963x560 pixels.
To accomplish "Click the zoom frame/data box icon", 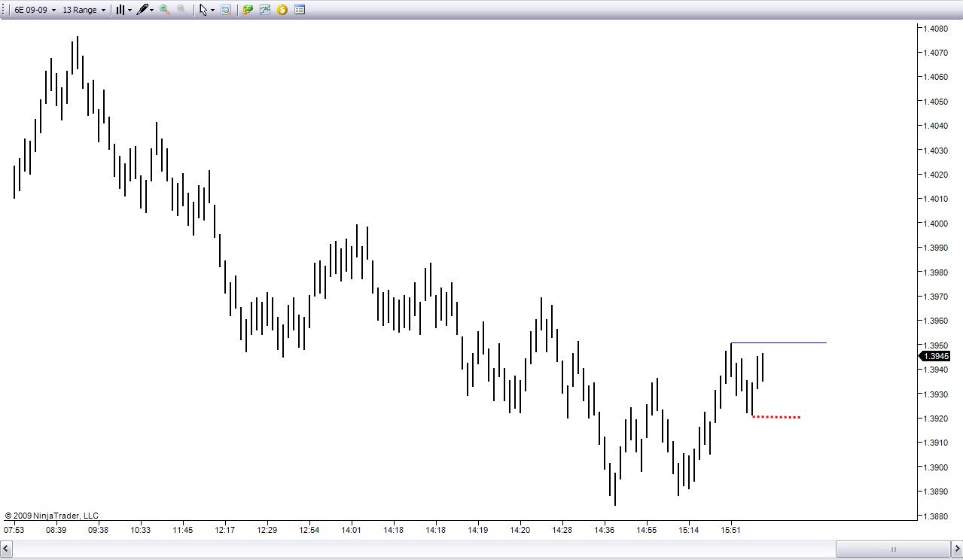I will point(225,10).
